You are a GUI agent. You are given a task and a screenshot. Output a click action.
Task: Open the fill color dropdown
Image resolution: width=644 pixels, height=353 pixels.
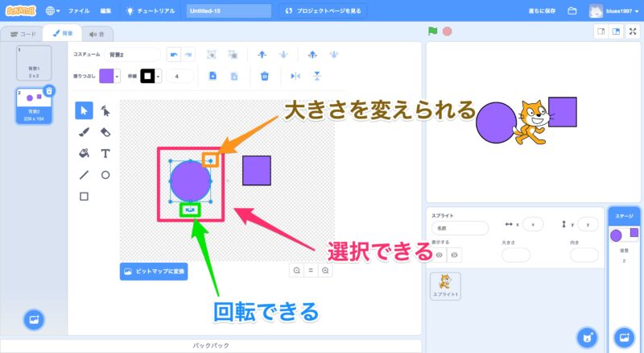118,76
